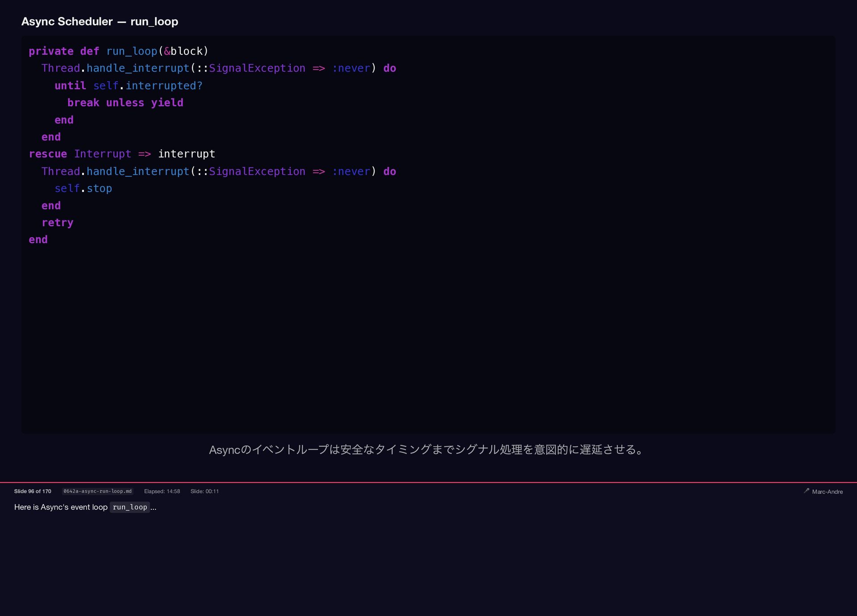Click the Slide 00:11 timer
Viewport: 857px width, 616px height.
pos(204,491)
